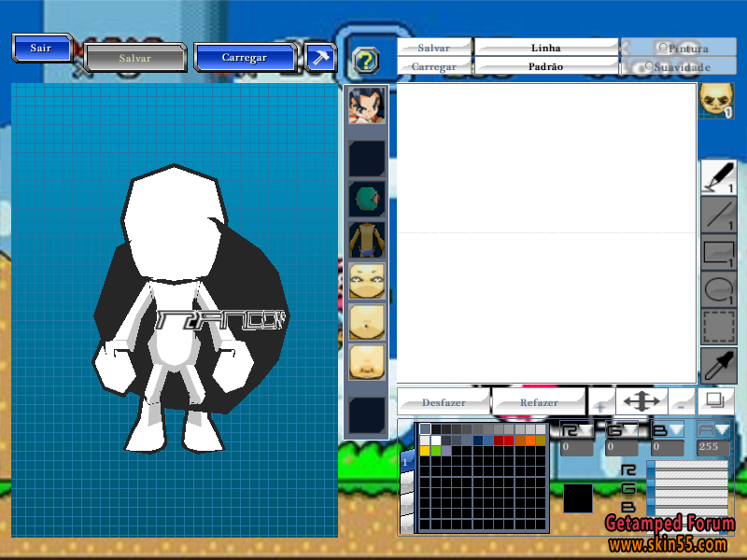The width and height of the screenshot is (747, 560).
Task: Click the gray Salvar button at top left
Action: (x=134, y=58)
